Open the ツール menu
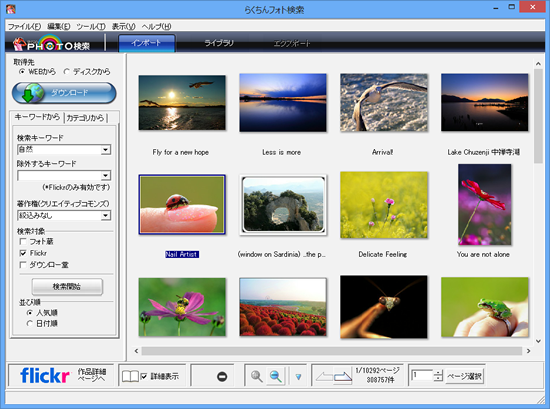This screenshot has width=550, height=409. 91,26
